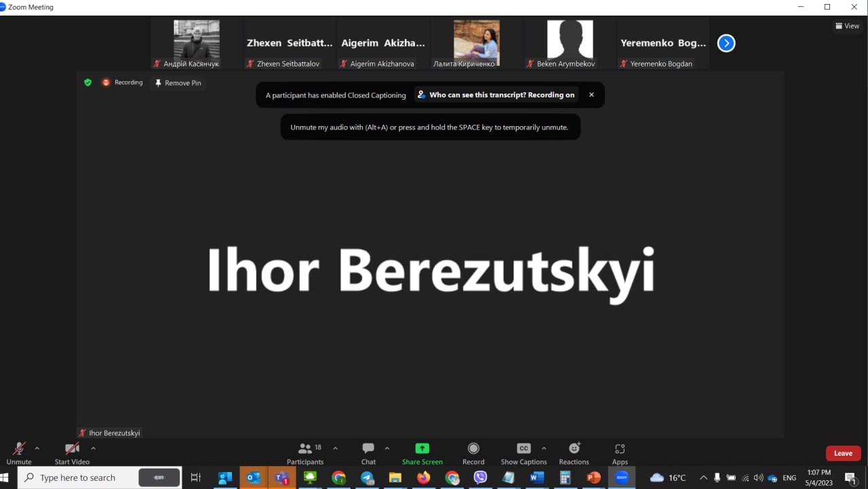
Task: Turn on camera with Start Video
Action: (x=72, y=449)
